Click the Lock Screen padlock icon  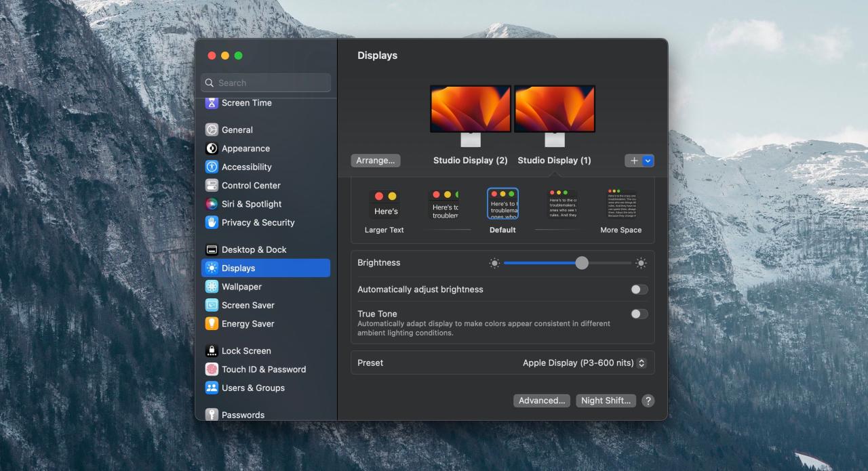point(212,351)
